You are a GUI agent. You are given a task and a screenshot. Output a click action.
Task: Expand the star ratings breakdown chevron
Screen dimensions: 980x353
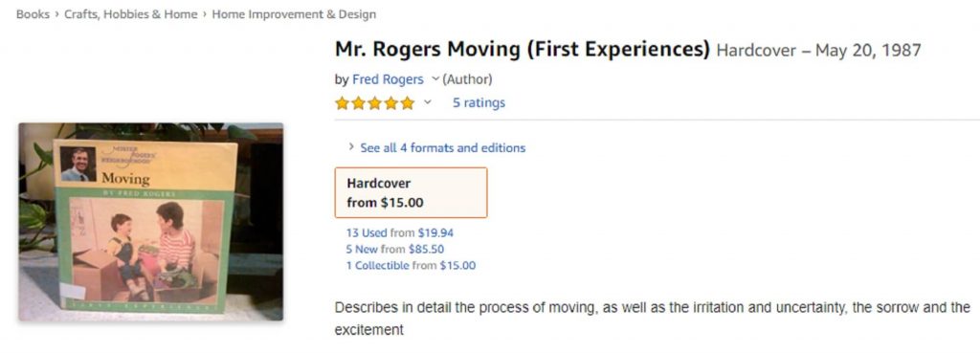[428, 101]
